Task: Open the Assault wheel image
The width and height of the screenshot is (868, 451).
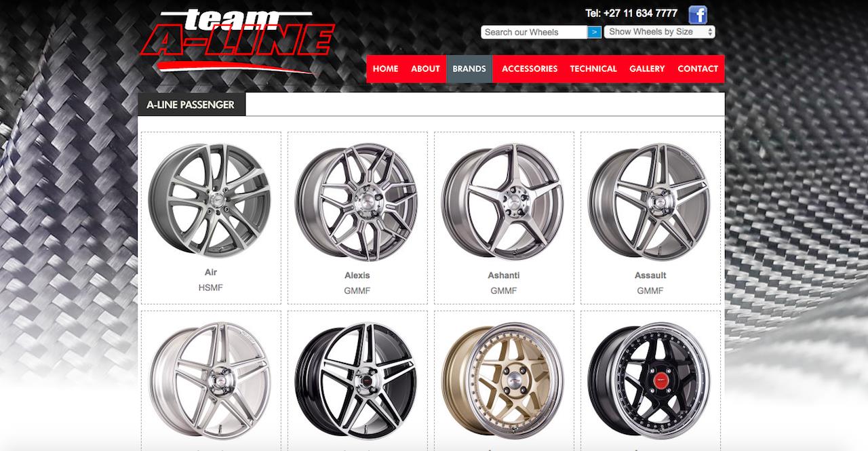Action: [x=650, y=201]
